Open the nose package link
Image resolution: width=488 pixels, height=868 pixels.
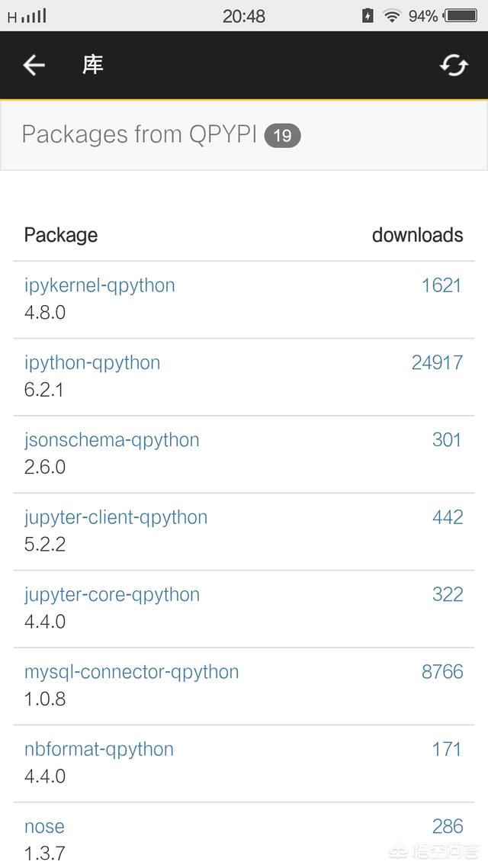pyautogui.click(x=44, y=827)
